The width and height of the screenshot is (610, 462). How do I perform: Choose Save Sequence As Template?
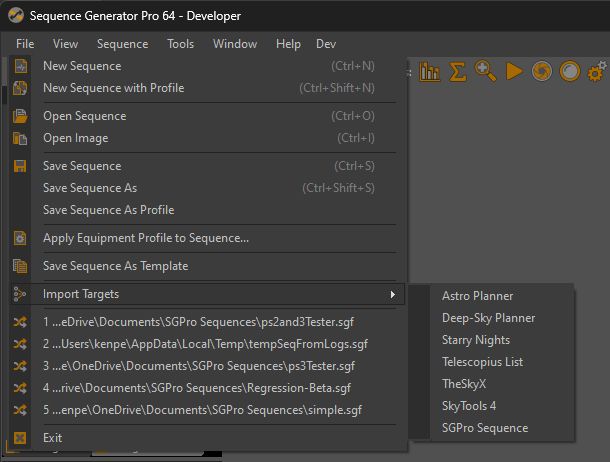tap(207, 266)
